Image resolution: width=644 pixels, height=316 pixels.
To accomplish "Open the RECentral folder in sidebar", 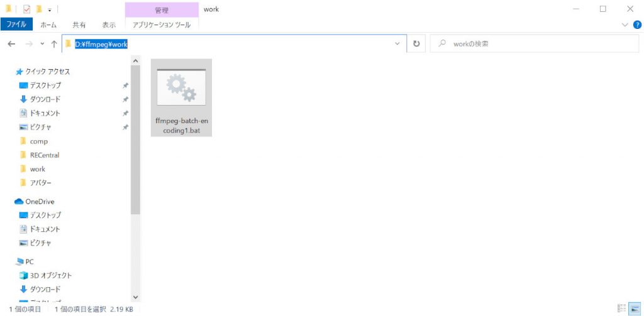I will pos(44,155).
